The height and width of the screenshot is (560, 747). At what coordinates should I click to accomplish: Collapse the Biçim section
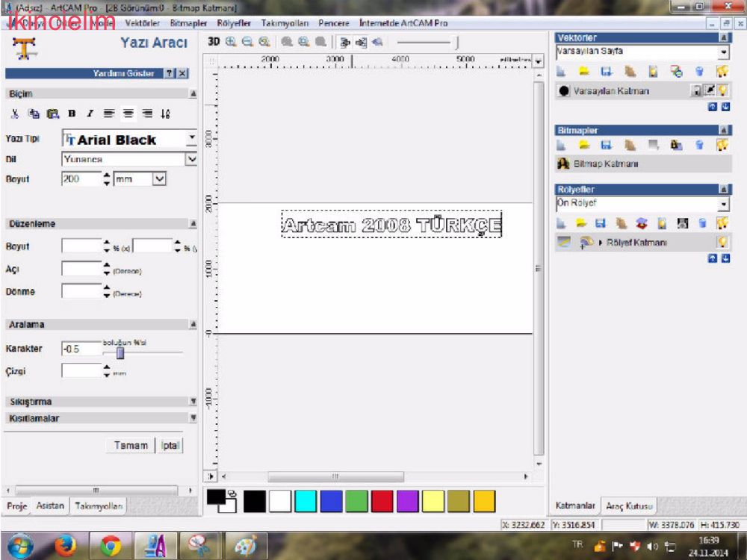[193, 94]
